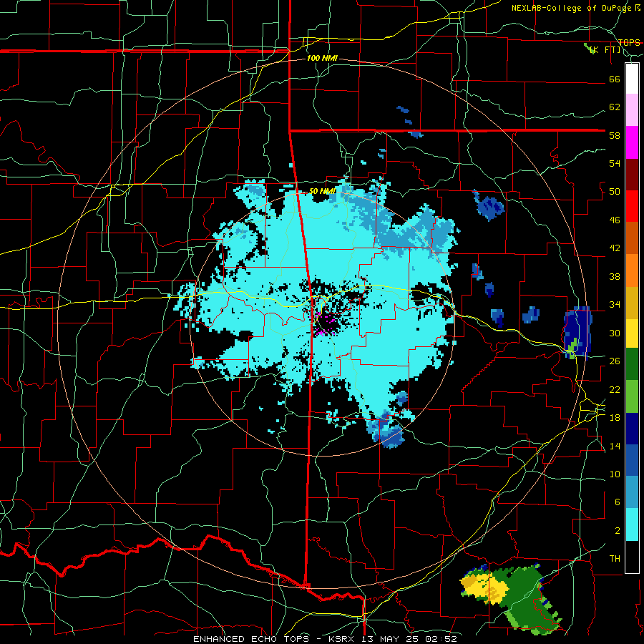Viewport: 644px width, 644px height.
Task: Select the 6 legend value
Action: [617, 502]
